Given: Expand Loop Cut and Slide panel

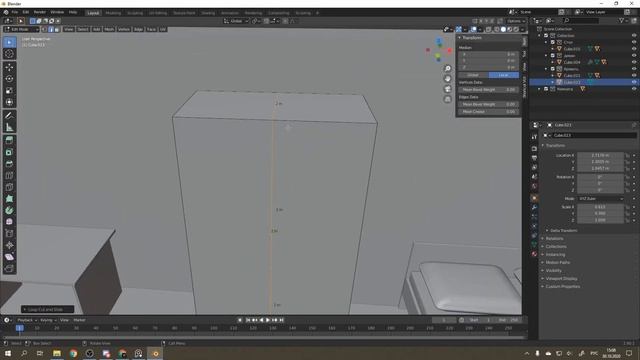Looking at the screenshot, I should pos(47,309).
